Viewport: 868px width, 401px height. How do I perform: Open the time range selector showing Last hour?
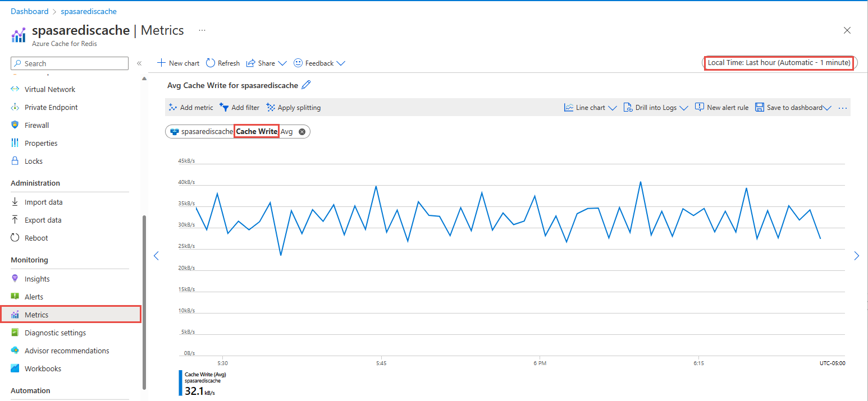[x=779, y=63]
